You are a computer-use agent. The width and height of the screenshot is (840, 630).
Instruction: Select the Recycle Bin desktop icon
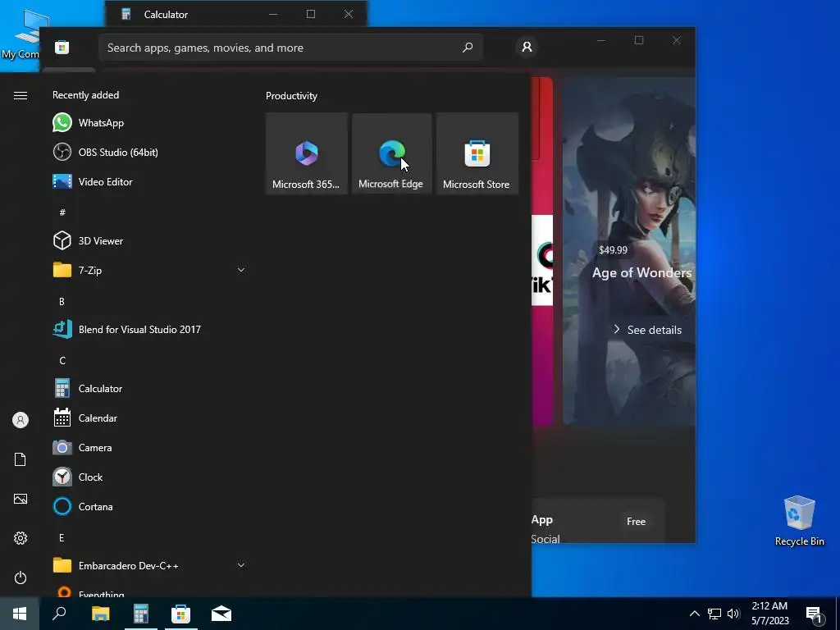[x=799, y=521]
